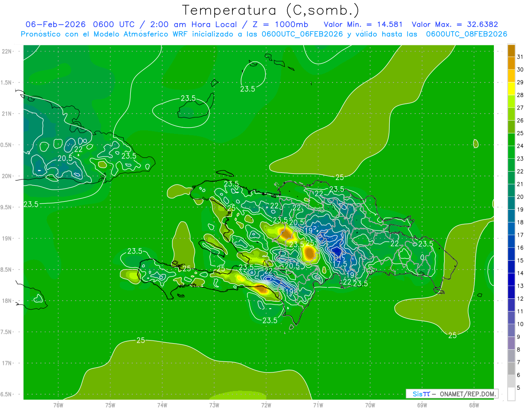Click the legend value "11"

tap(520, 312)
